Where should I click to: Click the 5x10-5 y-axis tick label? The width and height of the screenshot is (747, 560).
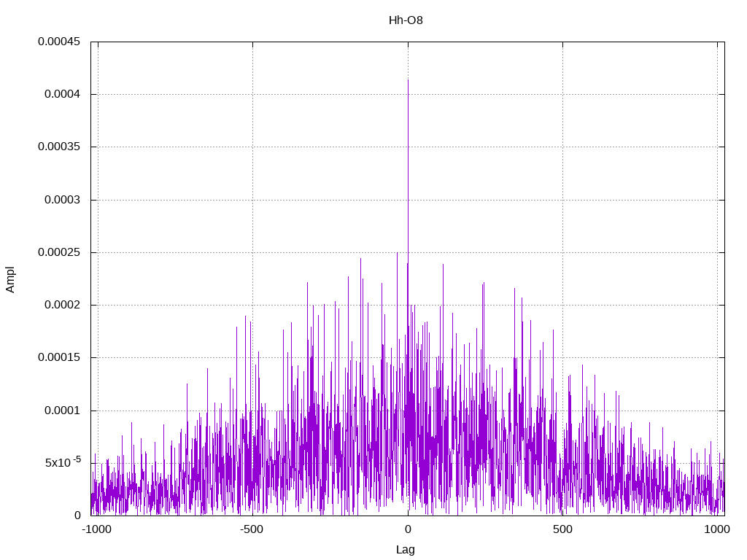tap(63, 462)
